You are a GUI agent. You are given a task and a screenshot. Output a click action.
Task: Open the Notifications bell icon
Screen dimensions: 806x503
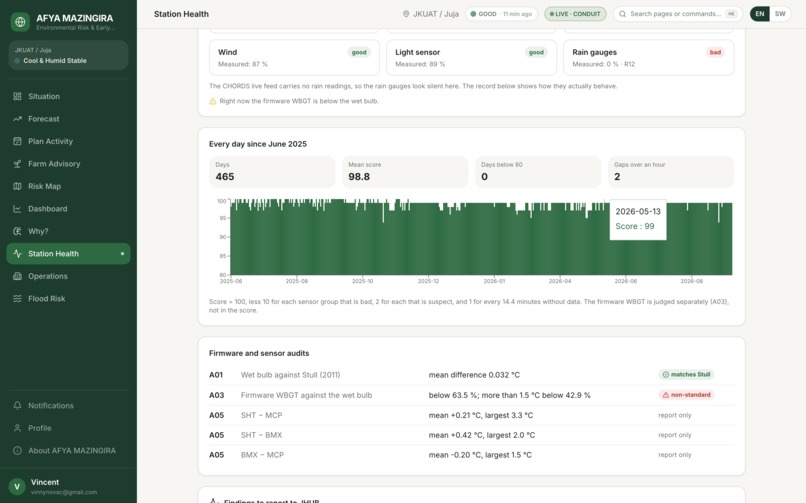[x=17, y=405]
